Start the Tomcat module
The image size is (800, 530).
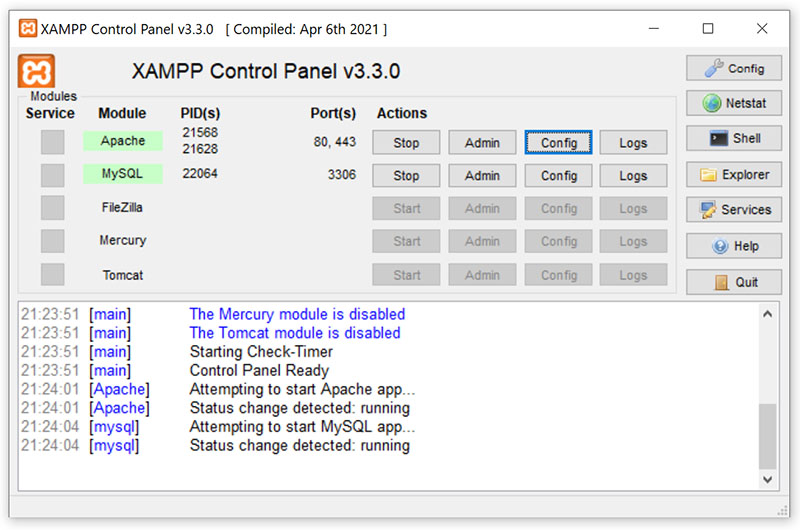coord(406,275)
